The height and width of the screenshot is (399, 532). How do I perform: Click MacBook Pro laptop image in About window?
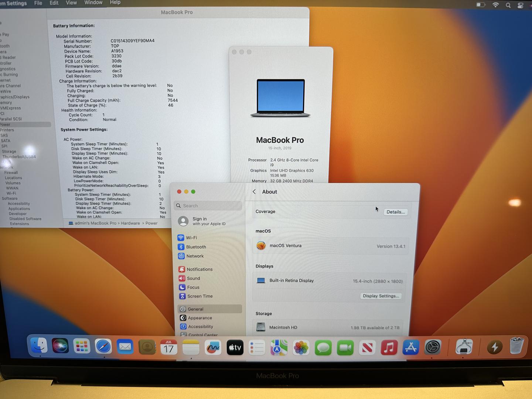(x=280, y=98)
